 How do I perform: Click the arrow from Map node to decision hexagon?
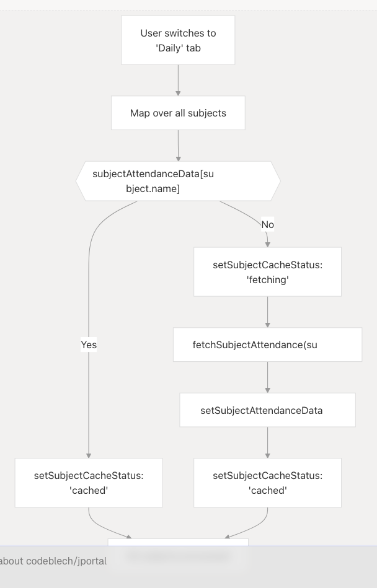click(x=178, y=146)
